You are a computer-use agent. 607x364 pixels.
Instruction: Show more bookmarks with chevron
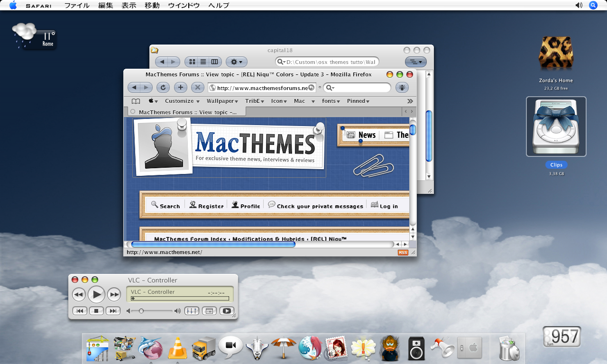(410, 101)
